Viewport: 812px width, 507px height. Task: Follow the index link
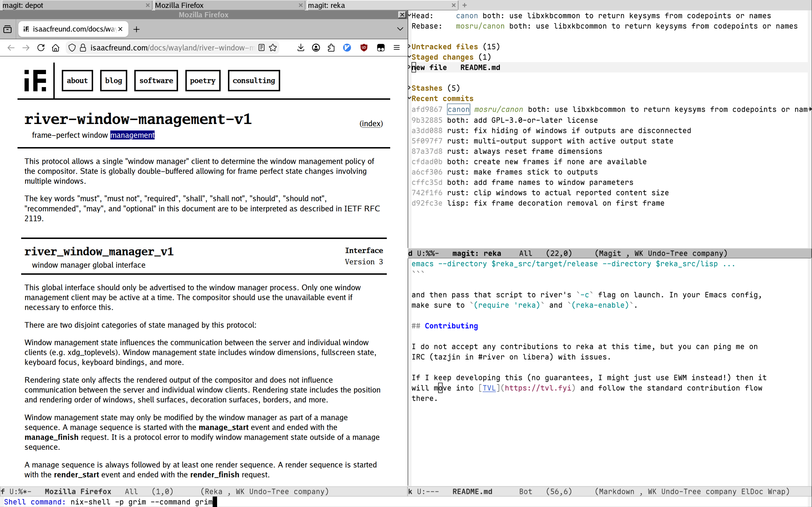pyautogui.click(x=371, y=124)
